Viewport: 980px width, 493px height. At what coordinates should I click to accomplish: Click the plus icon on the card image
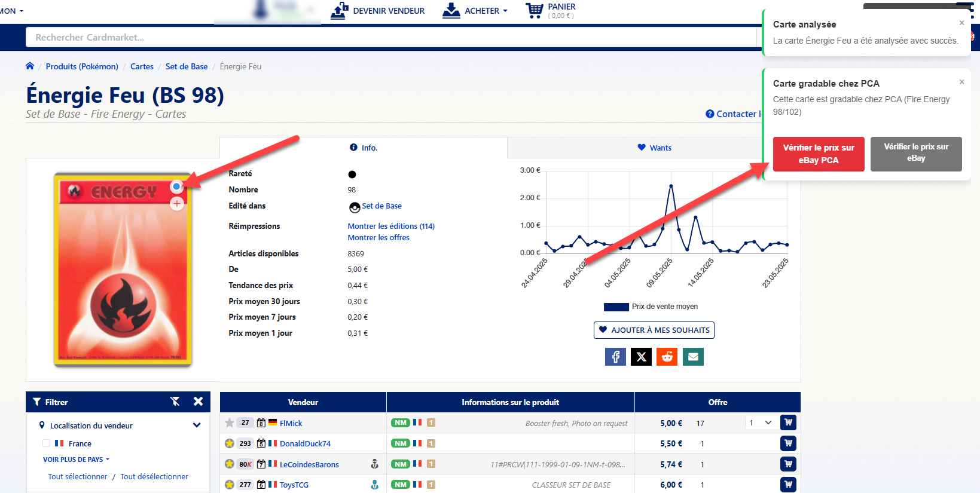pos(177,204)
